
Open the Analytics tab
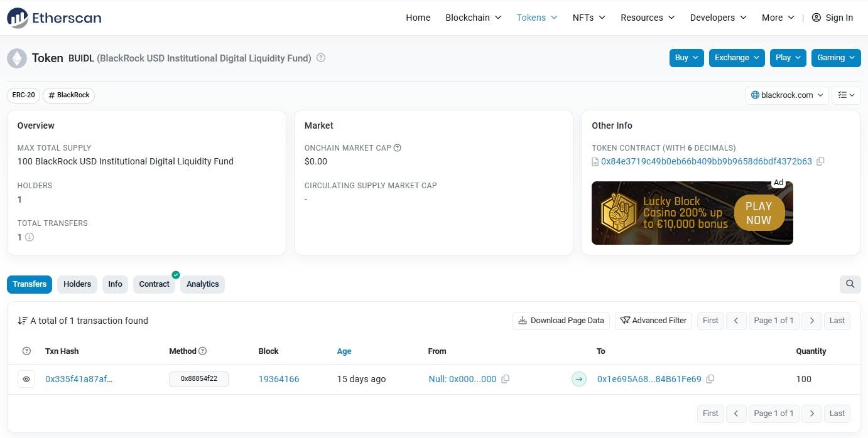[x=203, y=284]
